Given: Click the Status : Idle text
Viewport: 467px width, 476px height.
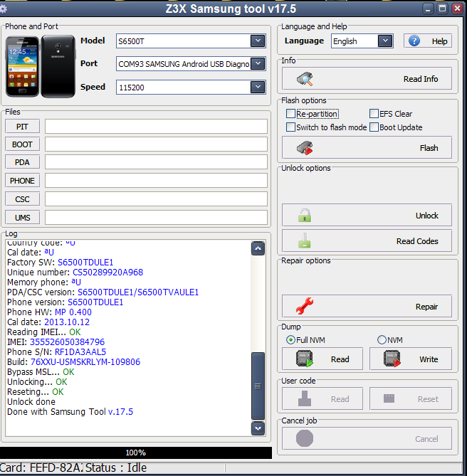Looking at the screenshot, I should (x=116, y=467).
